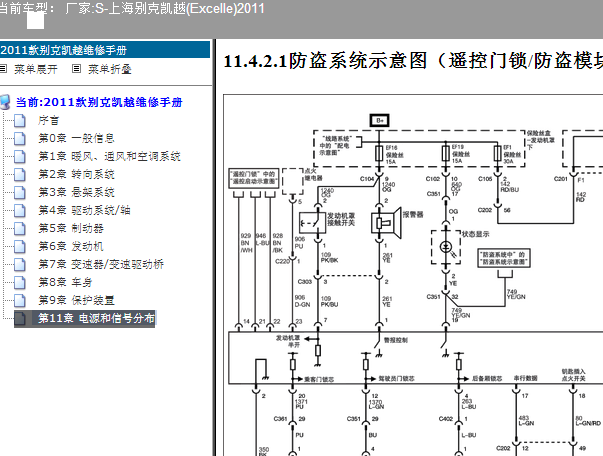
Task: Open 第3章 悬架系统
Action: point(76,192)
